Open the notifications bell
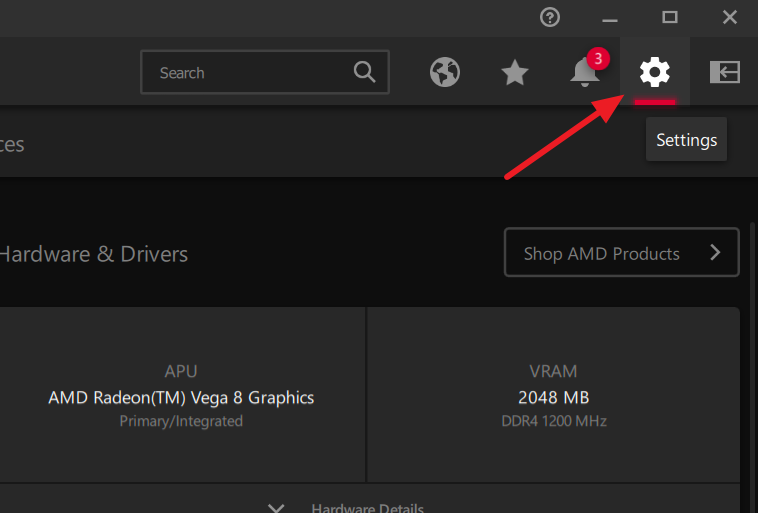Image resolution: width=758 pixels, height=513 pixels. click(x=585, y=72)
